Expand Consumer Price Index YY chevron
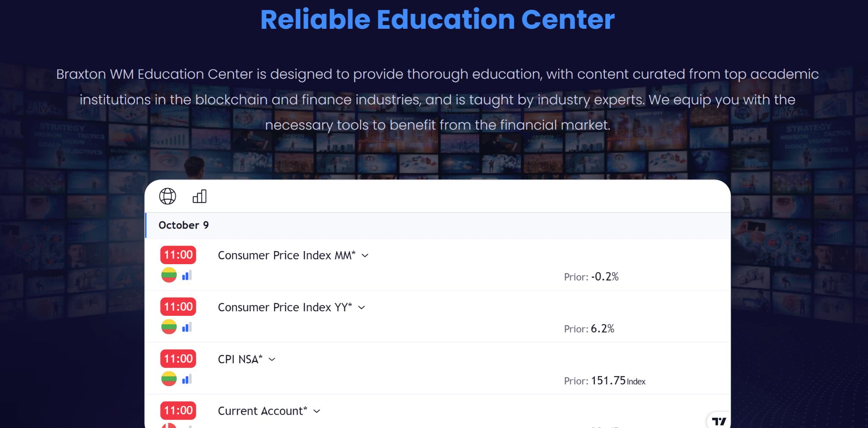The width and height of the screenshot is (868, 428). (362, 308)
